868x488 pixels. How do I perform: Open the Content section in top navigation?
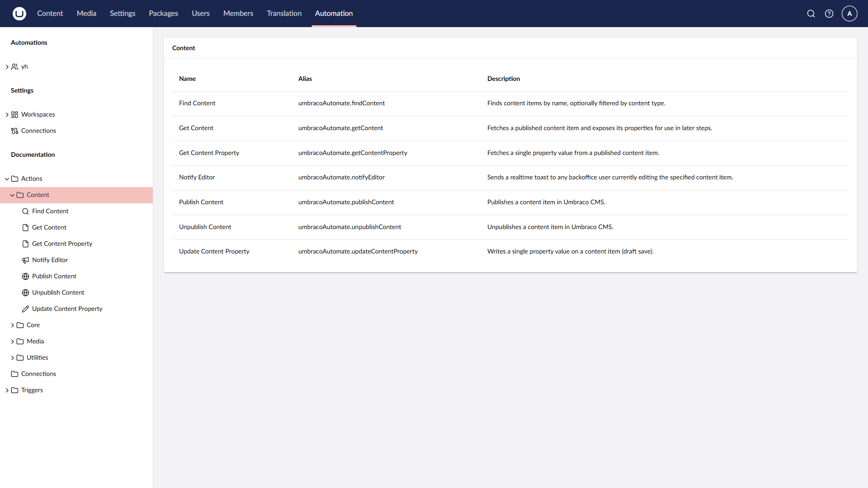click(x=50, y=14)
